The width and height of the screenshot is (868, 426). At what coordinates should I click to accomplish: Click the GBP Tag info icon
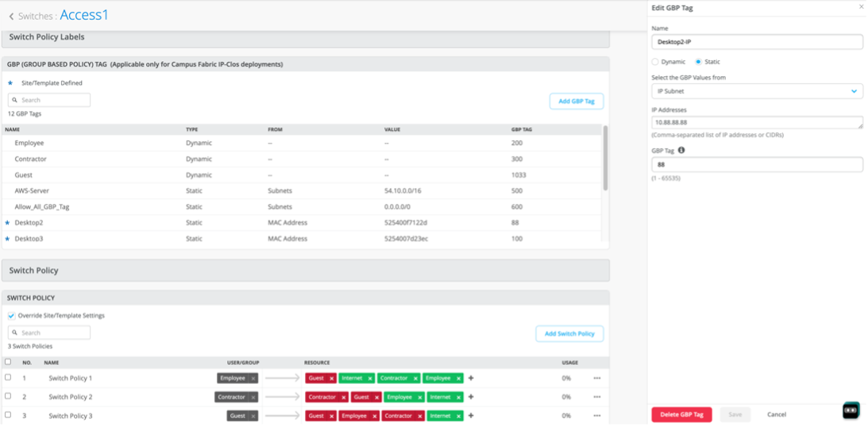pyautogui.click(x=681, y=149)
